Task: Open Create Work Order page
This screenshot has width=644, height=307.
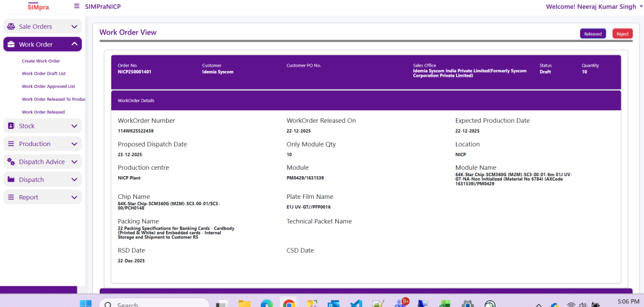Action: click(x=41, y=61)
